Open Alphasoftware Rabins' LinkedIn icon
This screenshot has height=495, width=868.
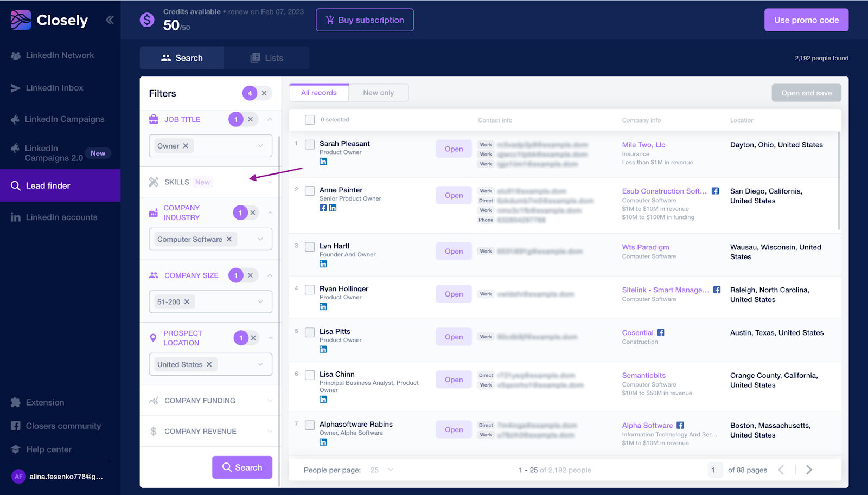[323, 442]
